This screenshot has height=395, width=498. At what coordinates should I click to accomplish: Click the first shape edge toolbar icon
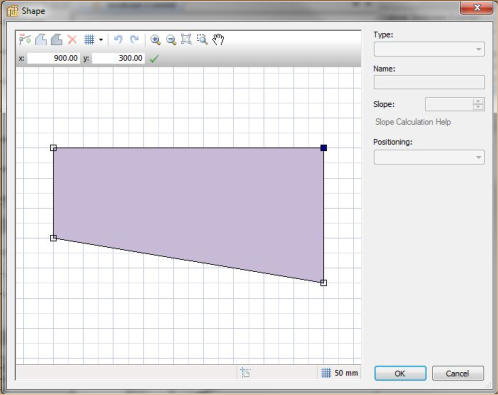tap(41, 40)
